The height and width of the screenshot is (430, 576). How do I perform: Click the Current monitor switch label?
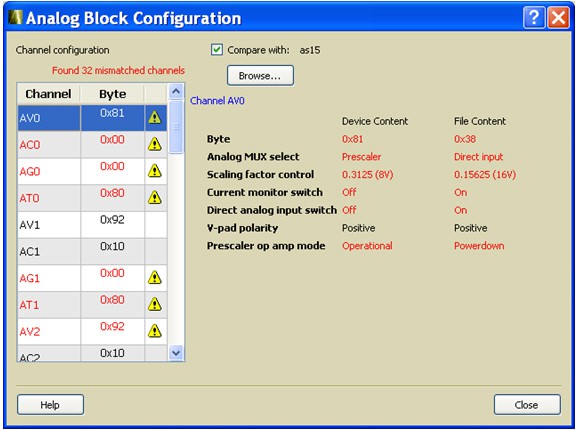(x=265, y=192)
